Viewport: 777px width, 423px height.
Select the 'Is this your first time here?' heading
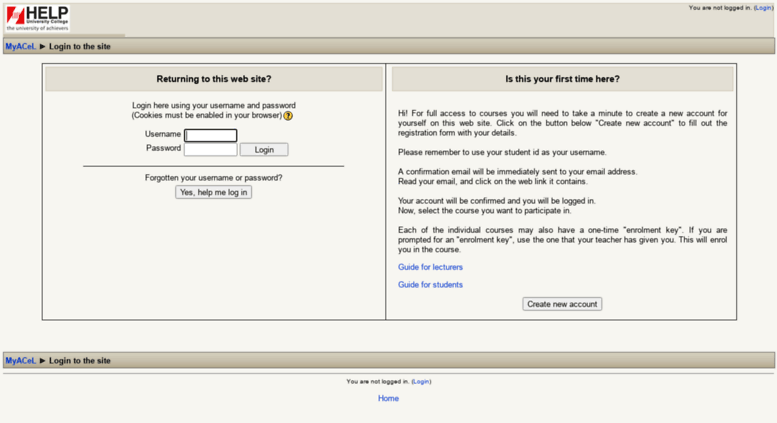562,79
